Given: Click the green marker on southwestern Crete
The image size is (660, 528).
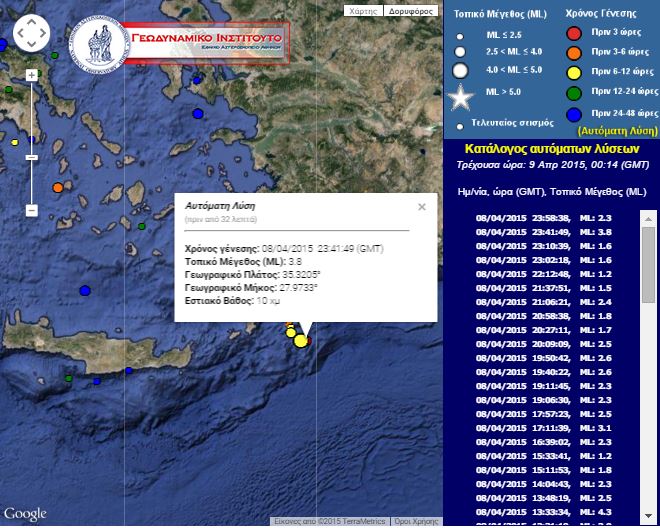Looking at the screenshot, I should coord(69,379).
